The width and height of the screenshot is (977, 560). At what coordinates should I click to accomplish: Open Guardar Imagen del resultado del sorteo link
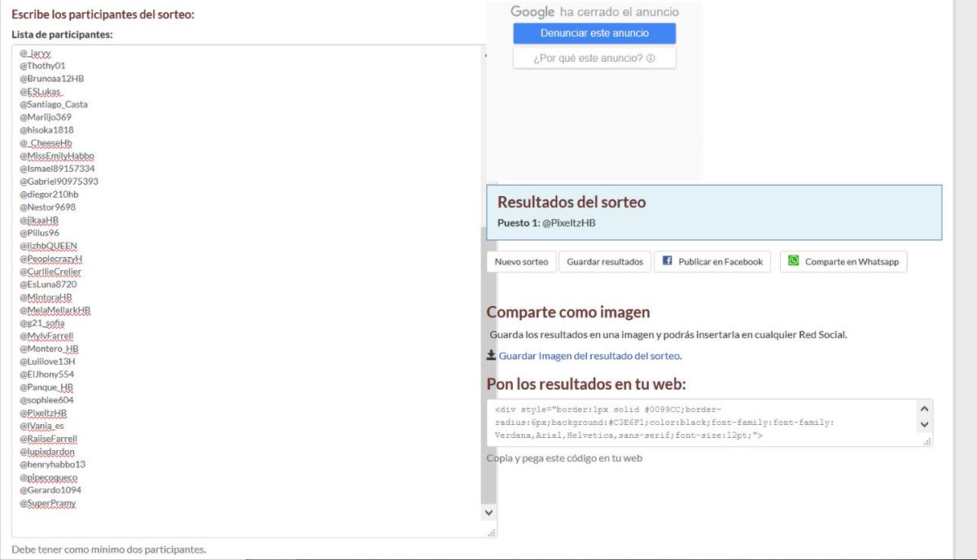[589, 356]
